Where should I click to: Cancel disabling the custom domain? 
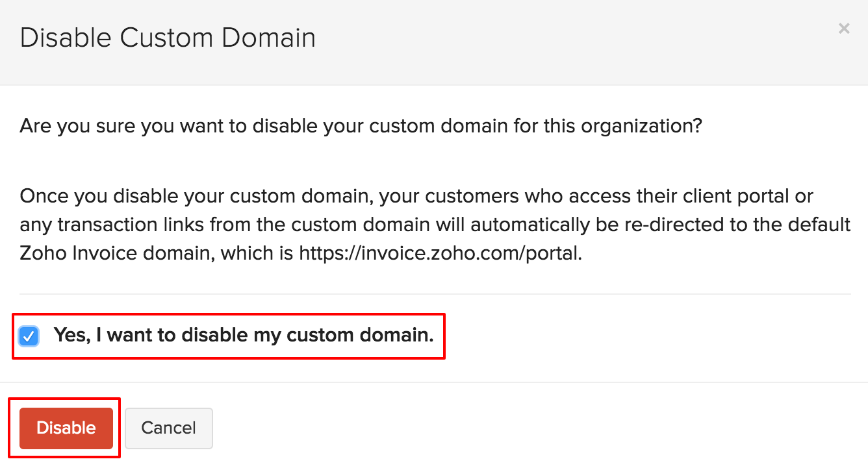[x=168, y=428]
